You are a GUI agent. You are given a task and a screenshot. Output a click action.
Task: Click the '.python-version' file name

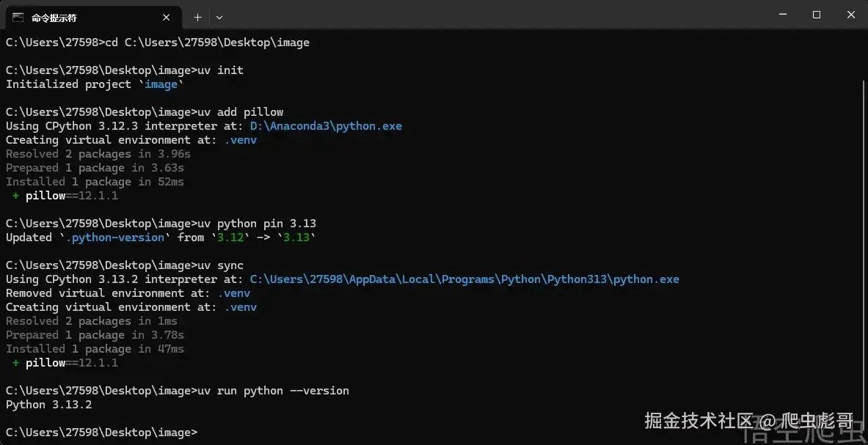pos(115,237)
